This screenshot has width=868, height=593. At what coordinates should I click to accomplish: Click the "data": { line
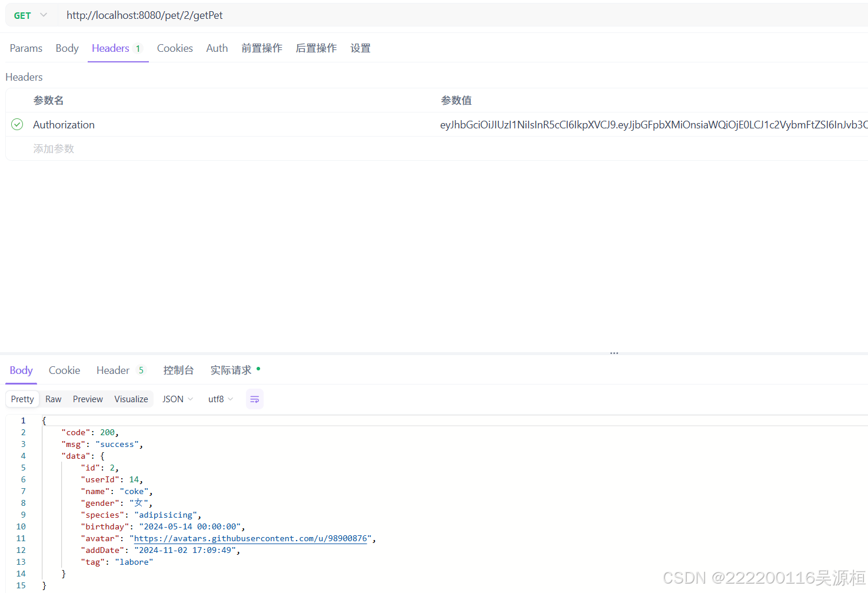click(83, 456)
